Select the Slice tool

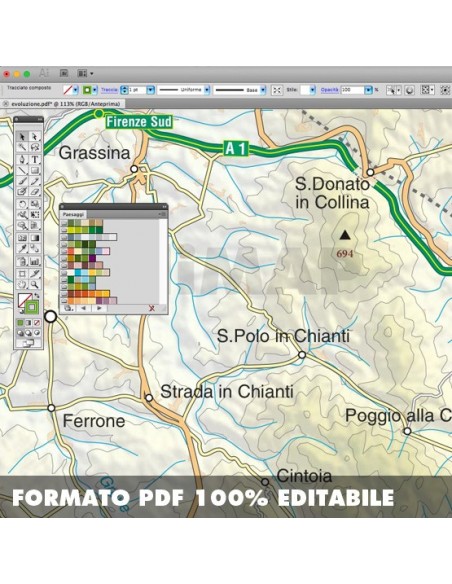35,274
